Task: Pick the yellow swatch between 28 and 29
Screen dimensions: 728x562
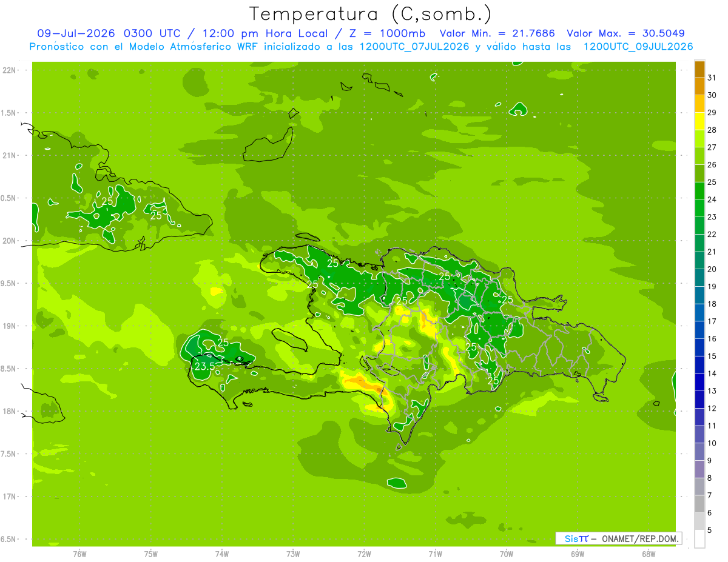Action: [699, 121]
